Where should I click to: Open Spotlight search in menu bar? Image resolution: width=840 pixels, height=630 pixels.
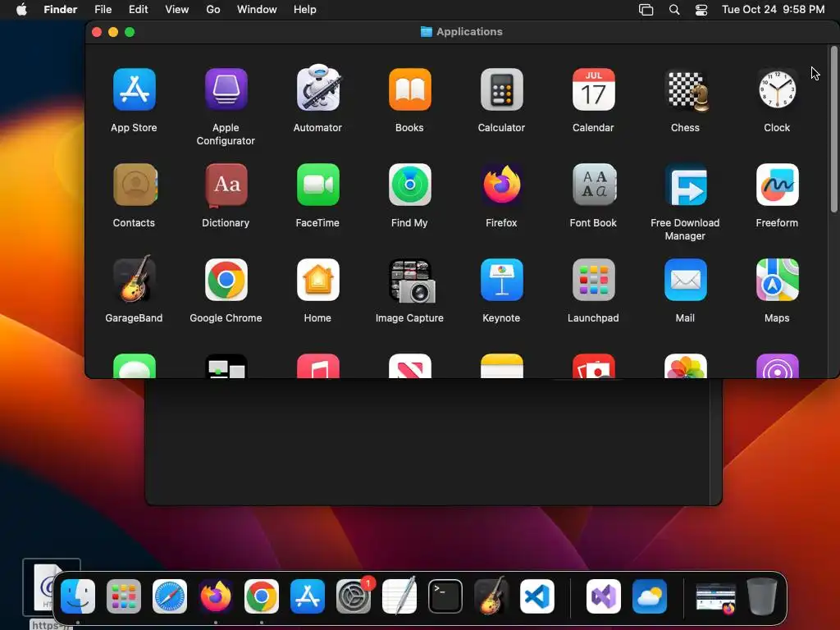pos(674,10)
